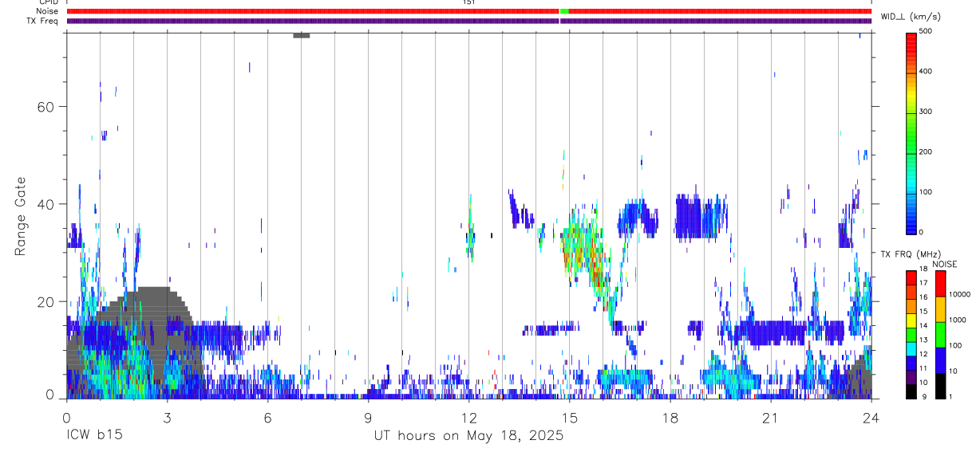Viewport: 980px width, 452px height.
Task: Click the 11 MHz tick on TX FRQ scale
Action: (x=923, y=368)
